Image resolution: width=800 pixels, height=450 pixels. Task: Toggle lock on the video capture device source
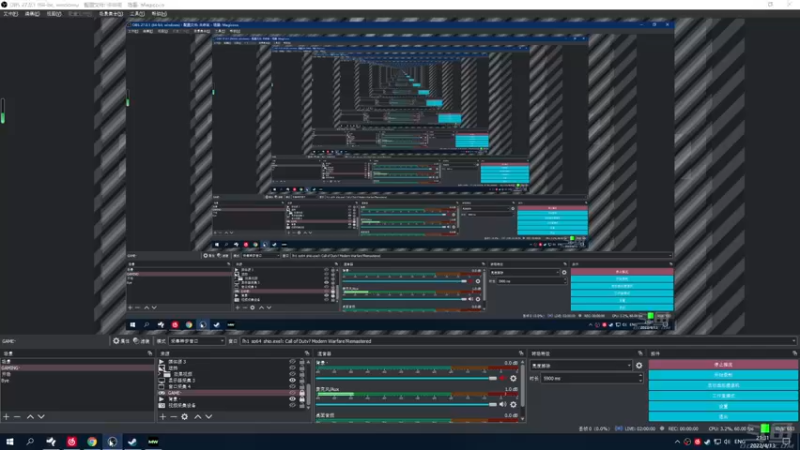[302, 405]
